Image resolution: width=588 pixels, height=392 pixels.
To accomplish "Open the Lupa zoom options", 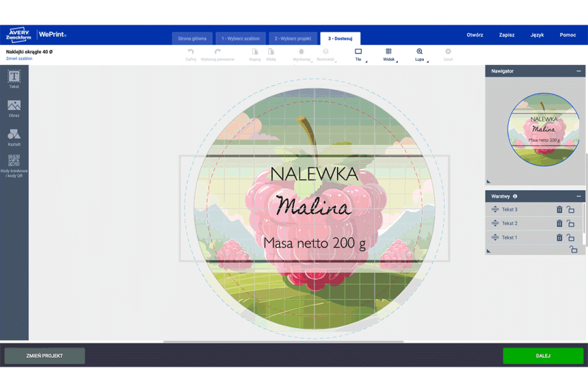I will point(420,55).
